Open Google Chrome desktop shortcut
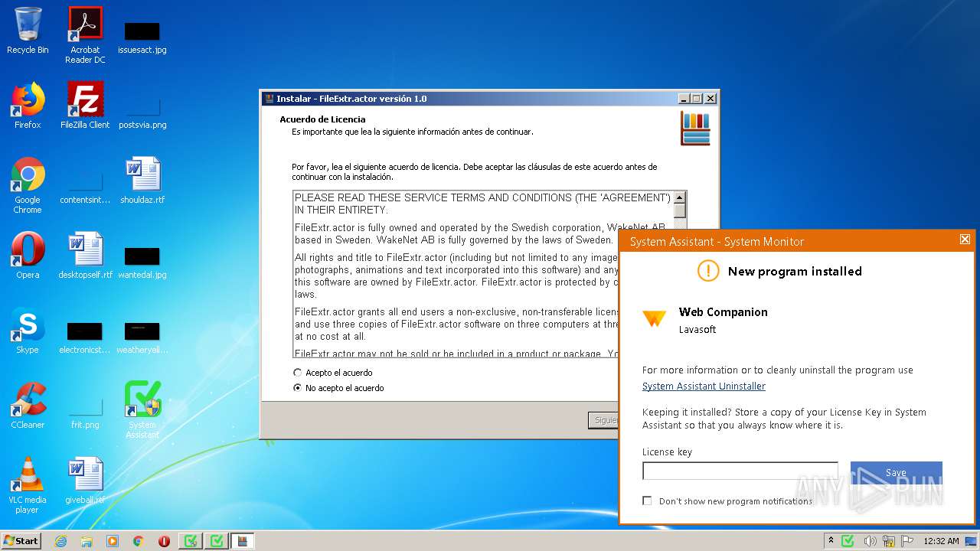 [x=28, y=185]
